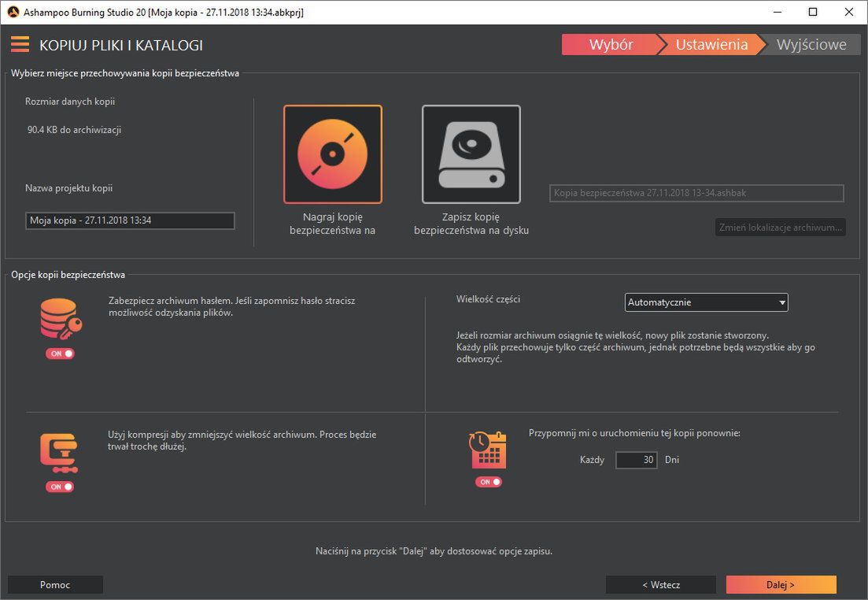Image resolution: width=868 pixels, height=600 pixels.
Task: Click the Nazwa projektu kopii label
Action: (x=68, y=188)
